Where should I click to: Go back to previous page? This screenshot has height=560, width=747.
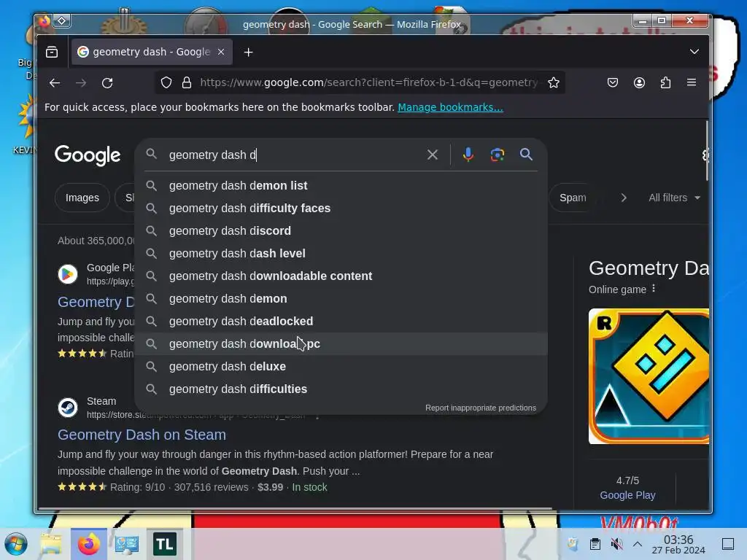click(55, 83)
